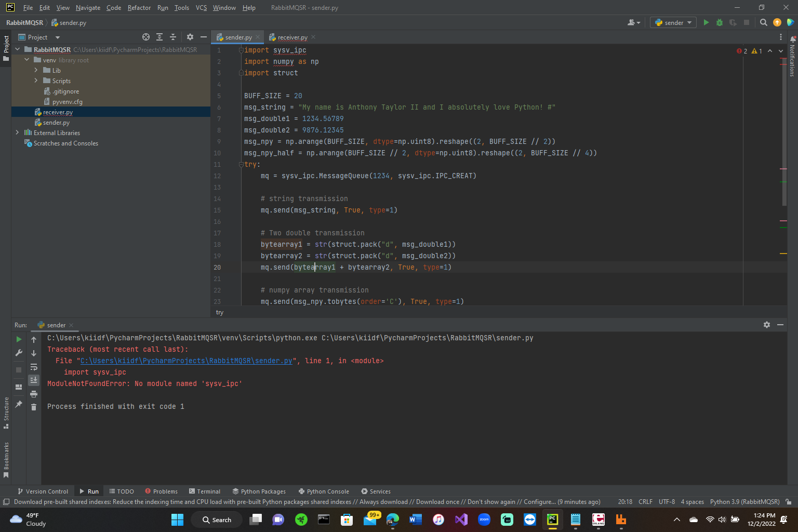Print the run console output
Screen dimensions: 798x532
click(34, 394)
